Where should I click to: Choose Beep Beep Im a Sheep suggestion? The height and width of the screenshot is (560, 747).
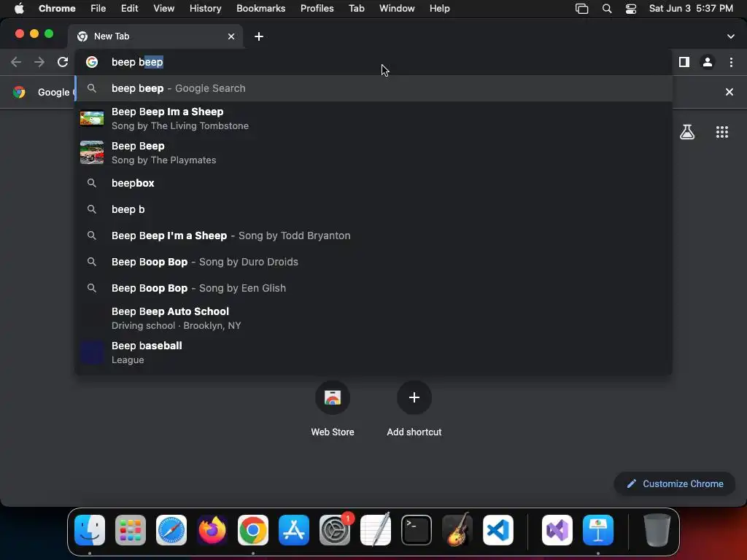[x=373, y=119]
